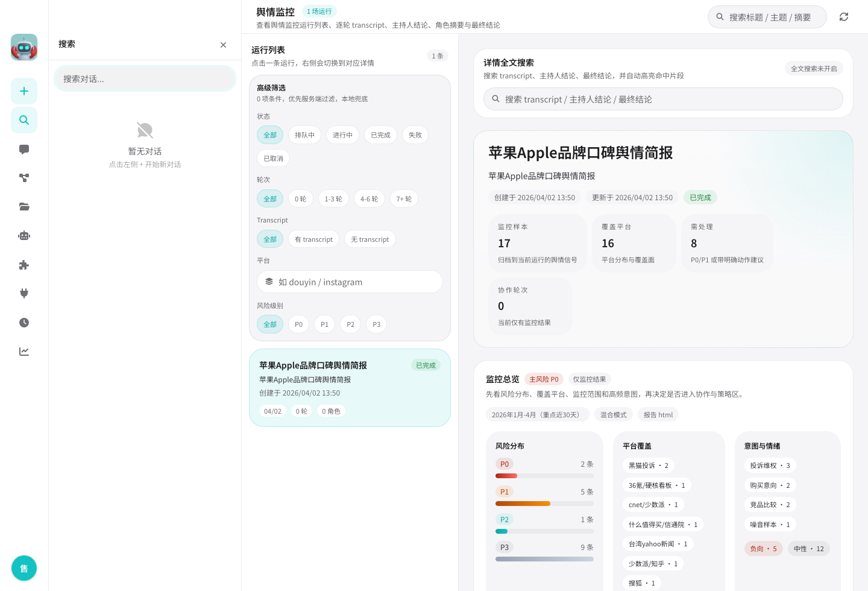The height and width of the screenshot is (591, 868).
Task: Select rounds filter 全部
Action: pyautogui.click(x=270, y=199)
